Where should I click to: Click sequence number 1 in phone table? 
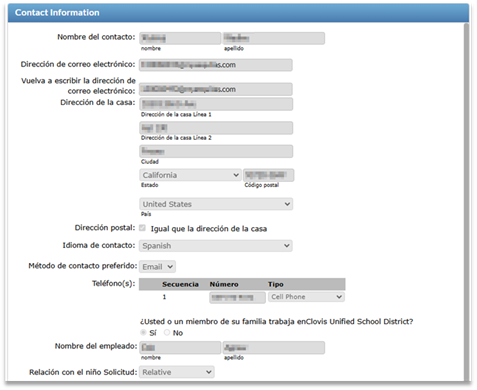164,297
